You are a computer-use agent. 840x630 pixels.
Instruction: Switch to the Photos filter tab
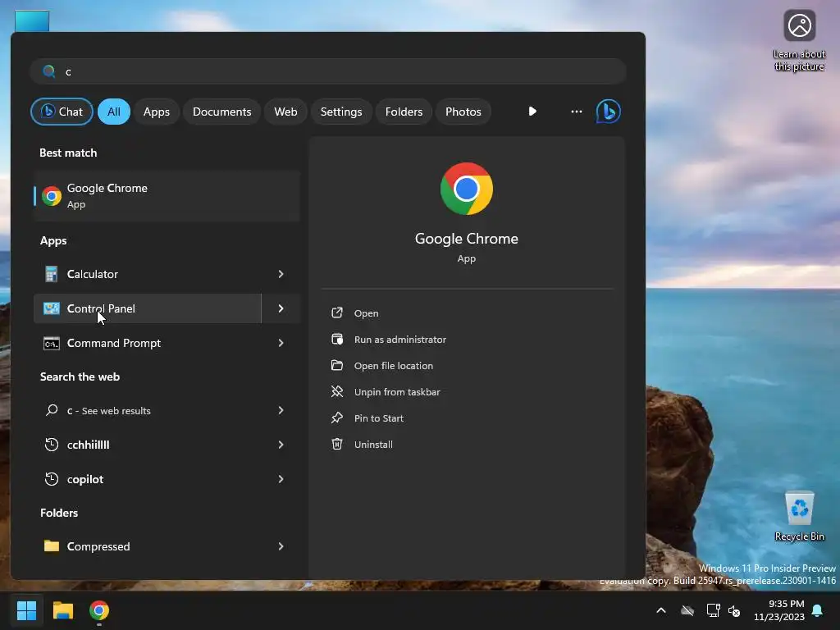tap(463, 112)
